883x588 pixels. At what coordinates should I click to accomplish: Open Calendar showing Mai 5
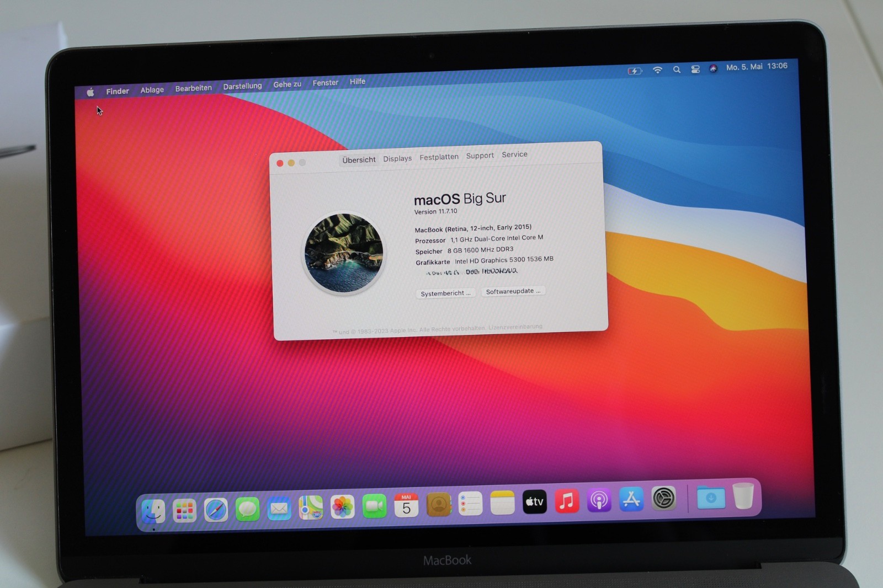pos(406,505)
